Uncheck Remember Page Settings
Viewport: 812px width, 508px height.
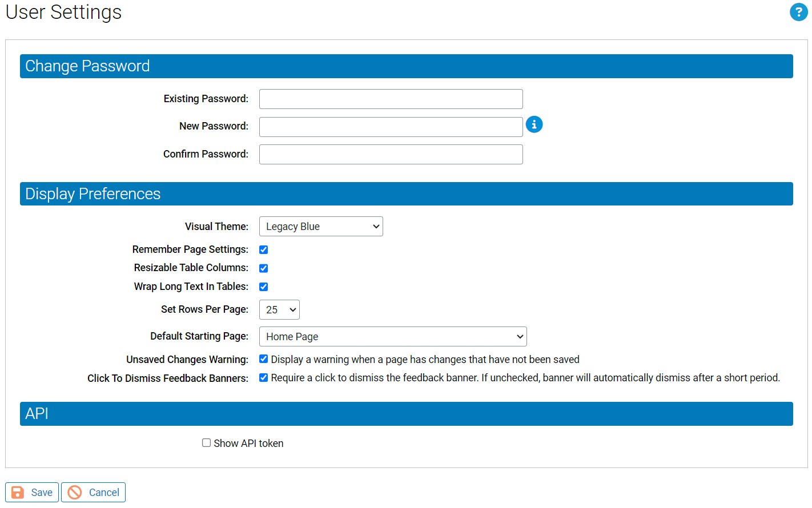coord(263,249)
